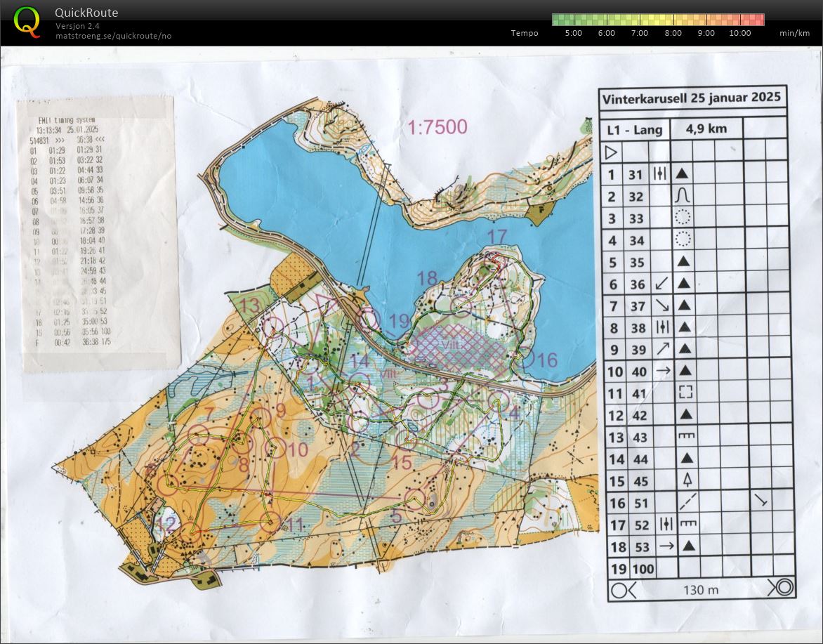
Task: Click the southwest arrow in control 36 row
Action: [x=659, y=284]
